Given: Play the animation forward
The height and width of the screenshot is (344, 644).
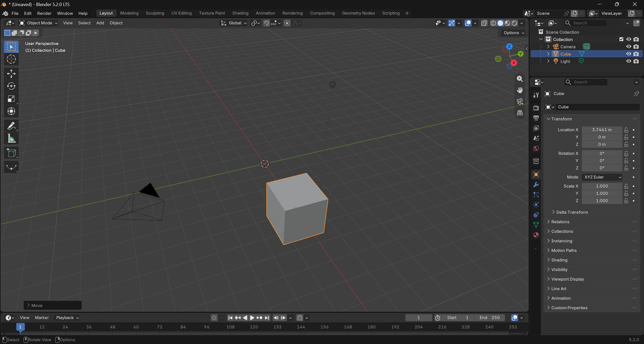Looking at the screenshot, I should tap(252, 318).
